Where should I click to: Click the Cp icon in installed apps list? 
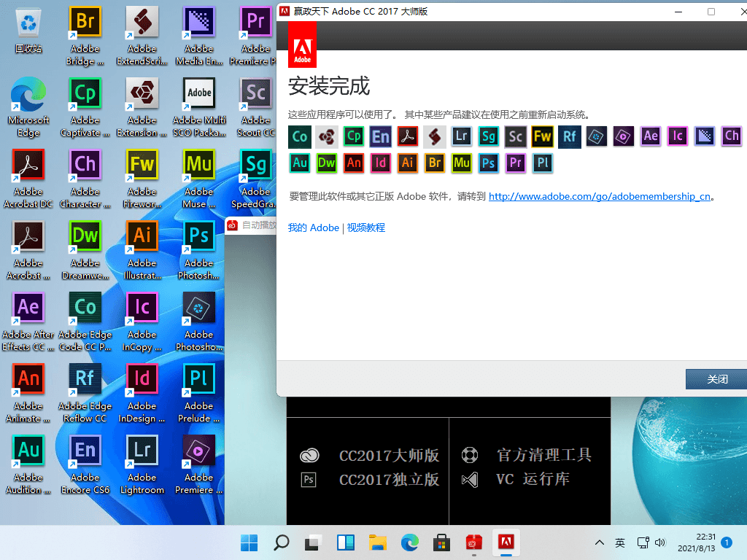[x=354, y=136]
